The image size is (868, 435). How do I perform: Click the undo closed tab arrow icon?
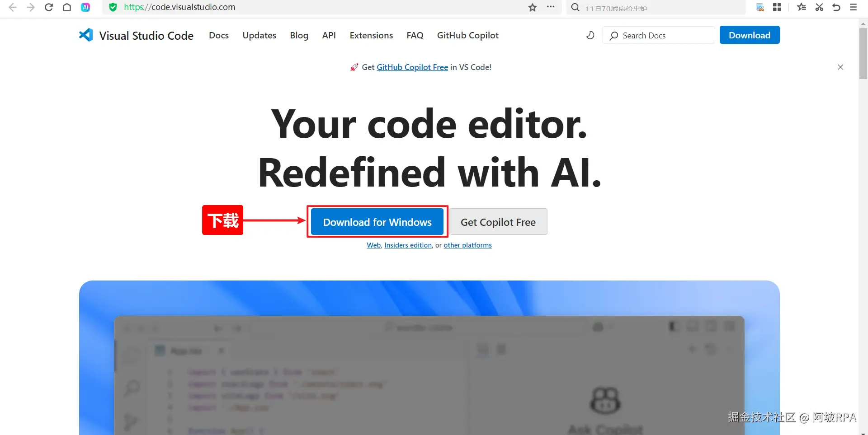point(836,7)
